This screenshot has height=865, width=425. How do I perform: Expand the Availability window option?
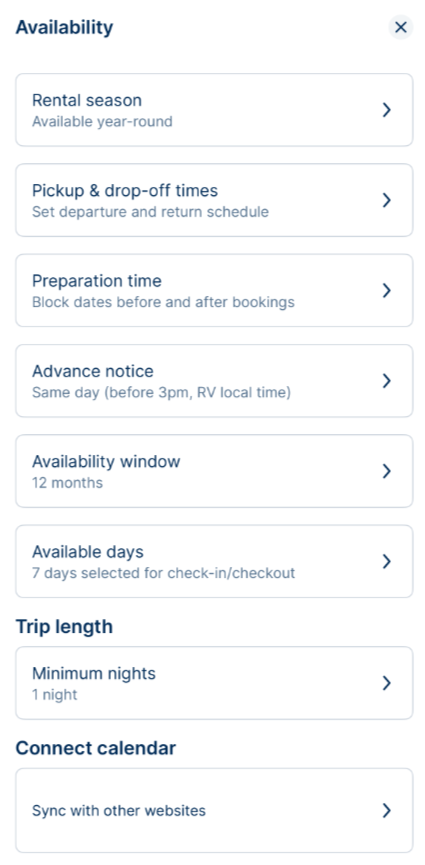[x=214, y=471]
